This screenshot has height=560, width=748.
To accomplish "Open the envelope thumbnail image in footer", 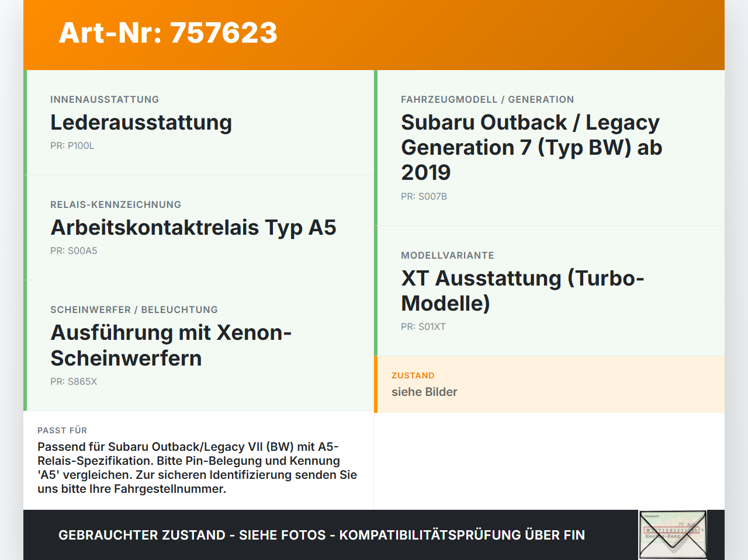I will 673,534.
